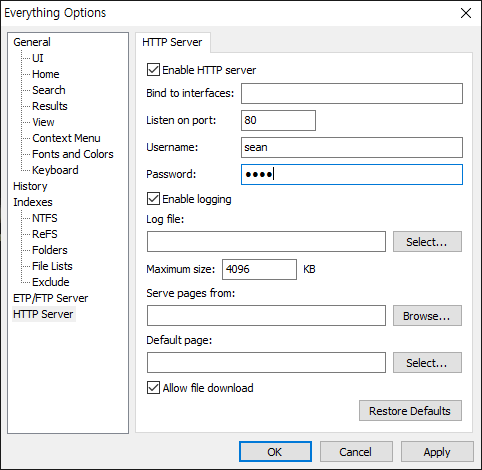This screenshot has width=482, height=470.
Task: Click the Username field containing sean
Action: [x=352, y=147]
